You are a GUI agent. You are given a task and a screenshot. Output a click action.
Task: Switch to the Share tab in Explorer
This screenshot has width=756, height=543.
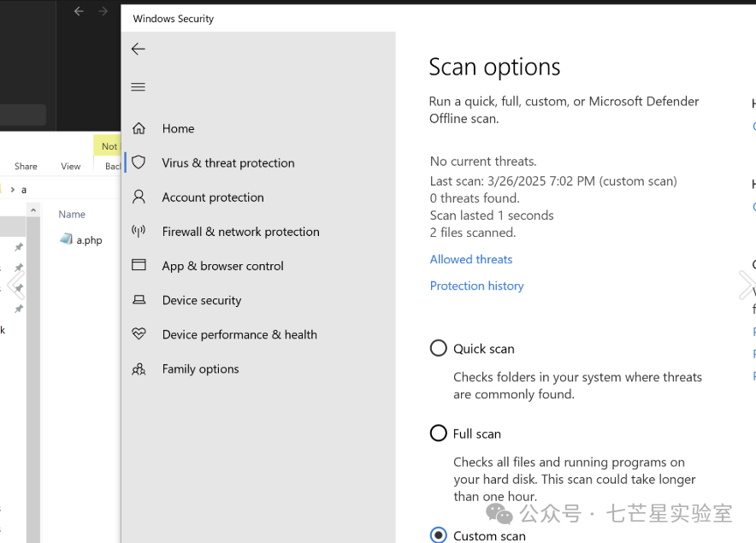(x=26, y=166)
